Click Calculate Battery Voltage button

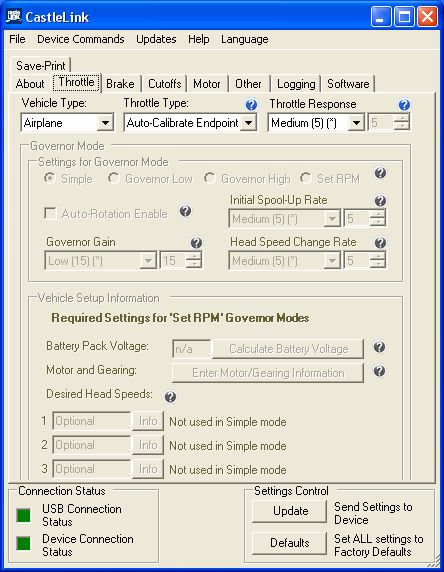[288, 349]
